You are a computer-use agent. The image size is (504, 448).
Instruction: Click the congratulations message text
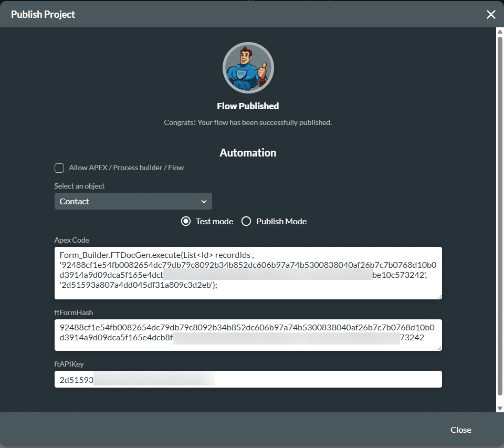point(248,122)
